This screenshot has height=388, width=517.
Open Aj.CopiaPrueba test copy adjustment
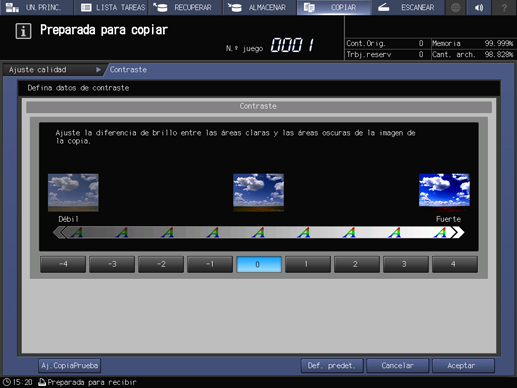[69, 366]
